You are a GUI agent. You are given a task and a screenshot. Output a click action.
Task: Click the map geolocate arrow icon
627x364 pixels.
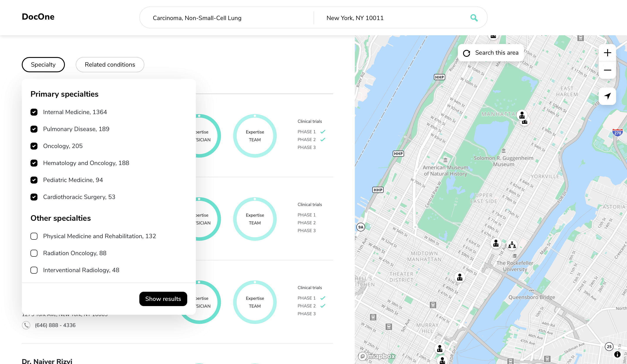click(x=607, y=96)
